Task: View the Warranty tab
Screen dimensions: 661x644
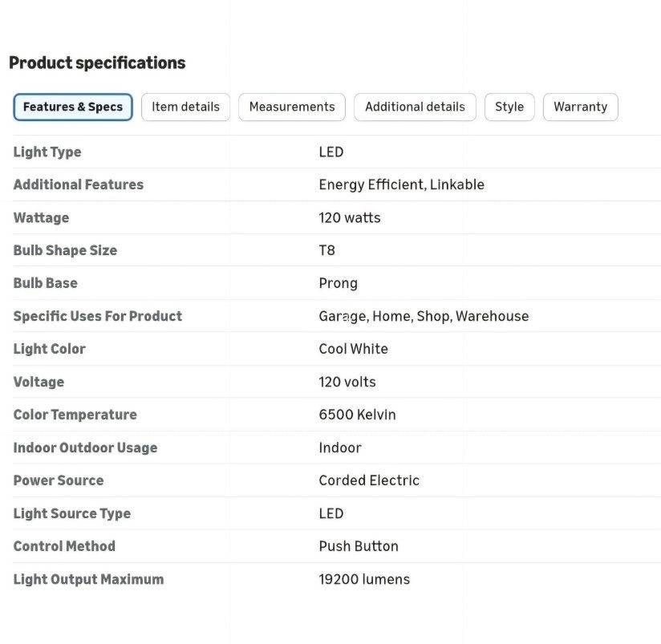Action: (x=581, y=107)
